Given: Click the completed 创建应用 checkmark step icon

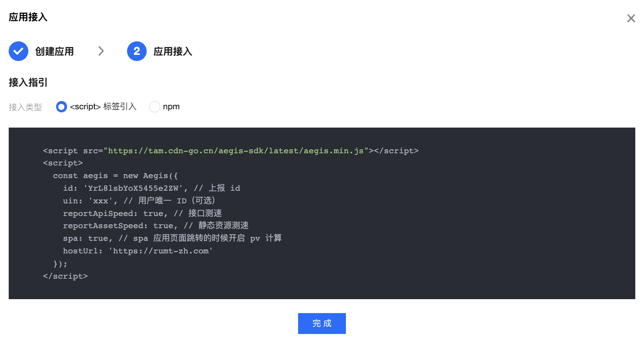Looking at the screenshot, I should (18, 51).
